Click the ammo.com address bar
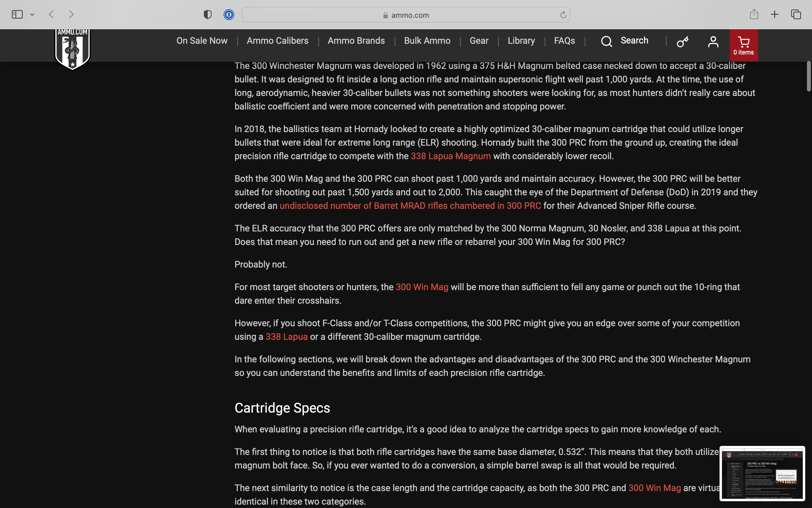 pos(406,15)
